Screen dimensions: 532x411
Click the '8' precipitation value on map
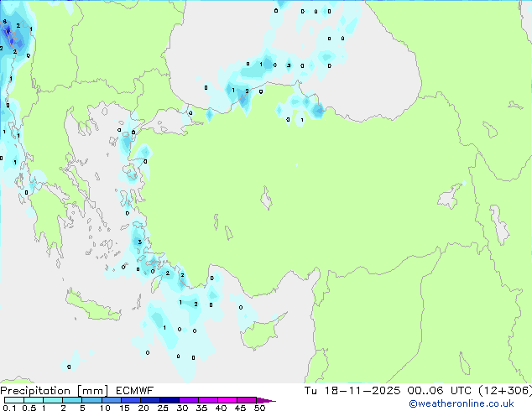[x=4, y=22]
